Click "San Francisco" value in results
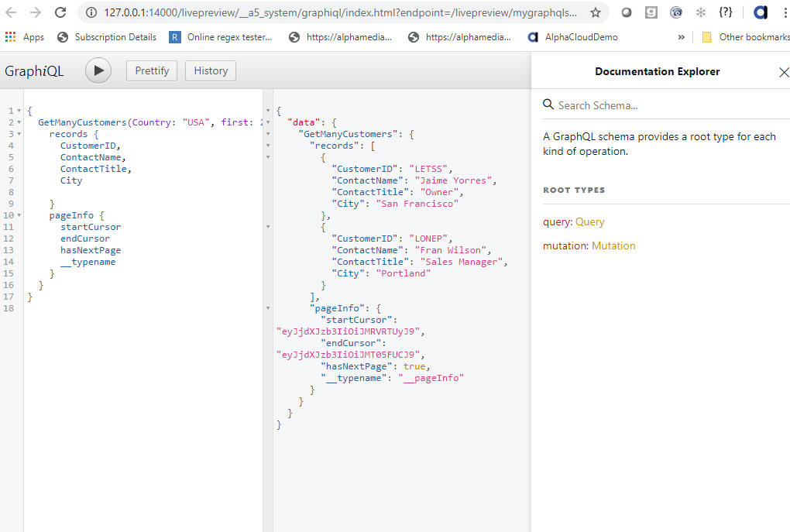The image size is (790, 532). click(417, 204)
